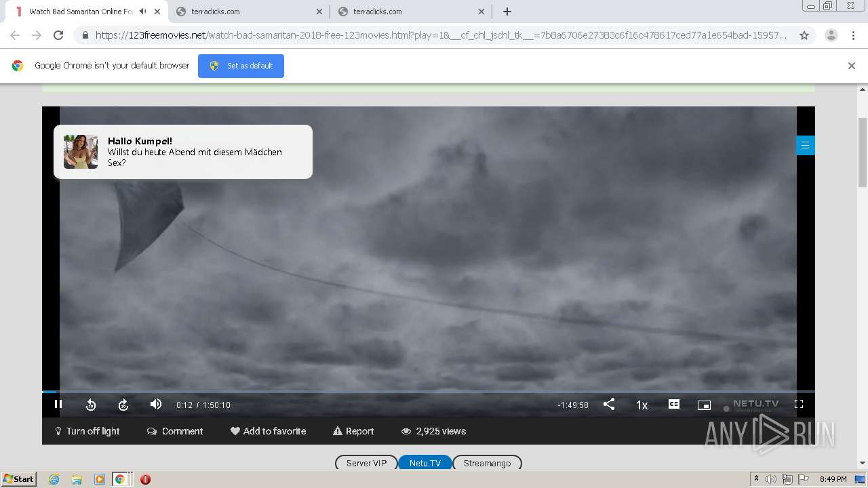868x488 pixels.
Task: Close the second terraclicks.com tab
Action: [x=481, y=12]
